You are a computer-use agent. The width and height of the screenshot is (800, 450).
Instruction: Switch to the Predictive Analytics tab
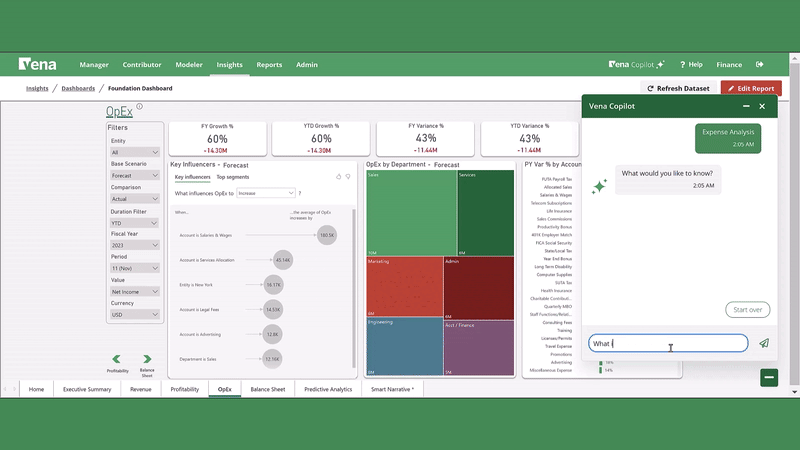328,389
